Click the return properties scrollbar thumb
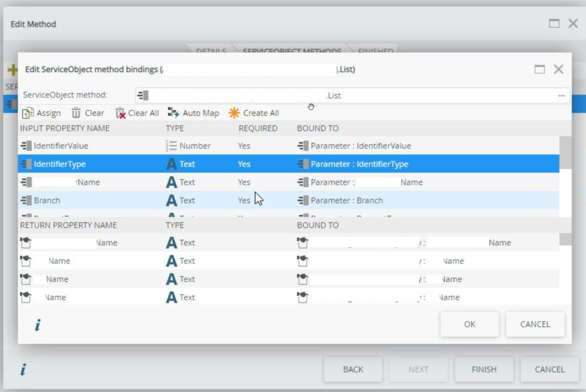Screen dimensions: 586x392 [566, 239]
